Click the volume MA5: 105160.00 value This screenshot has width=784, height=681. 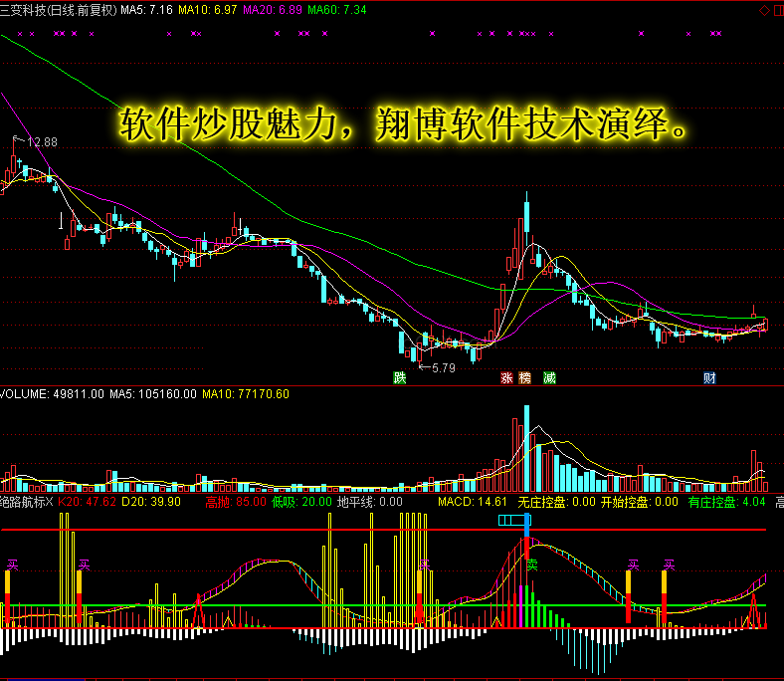[x=153, y=394]
